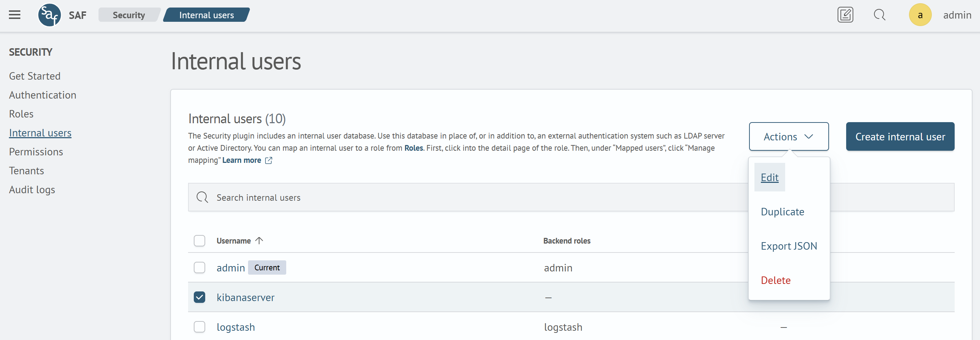The image size is (980, 340).
Task: Open the Roles link in the description text
Action: [414, 148]
